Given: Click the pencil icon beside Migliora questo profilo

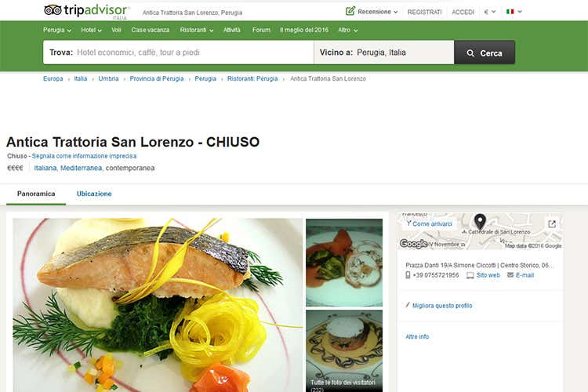Looking at the screenshot, I should tap(408, 305).
